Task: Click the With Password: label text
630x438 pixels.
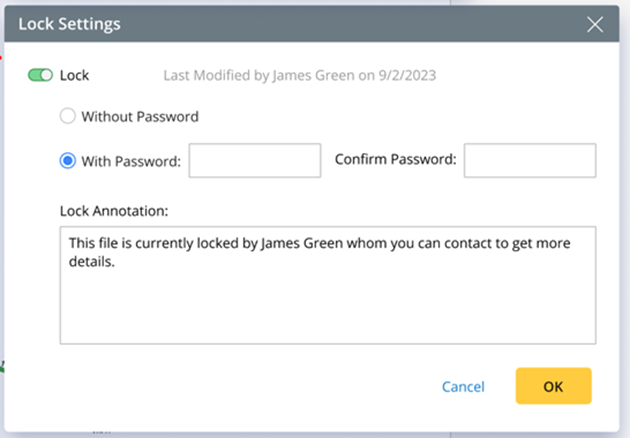Action: (x=131, y=160)
